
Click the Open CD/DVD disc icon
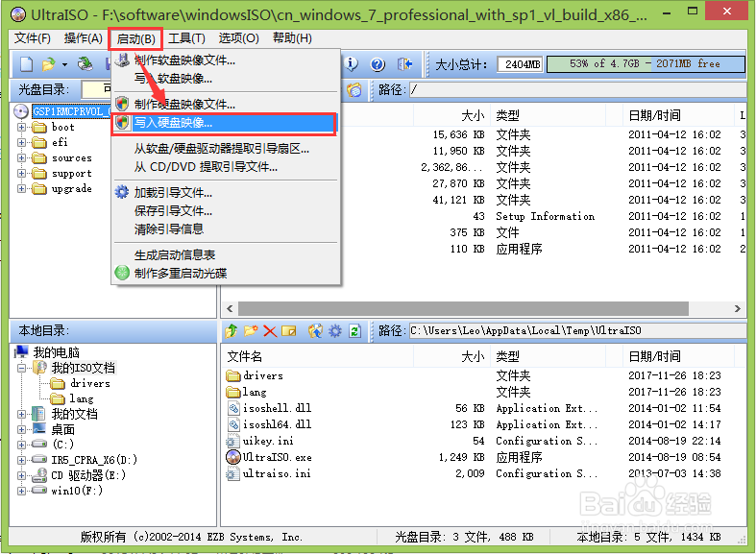point(85,63)
